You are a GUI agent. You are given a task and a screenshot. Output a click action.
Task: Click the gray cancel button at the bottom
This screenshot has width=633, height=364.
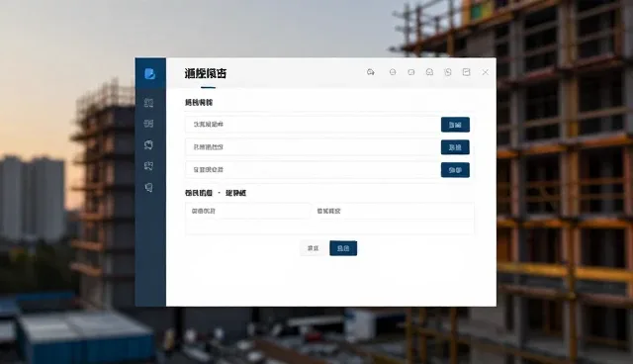pos(314,248)
